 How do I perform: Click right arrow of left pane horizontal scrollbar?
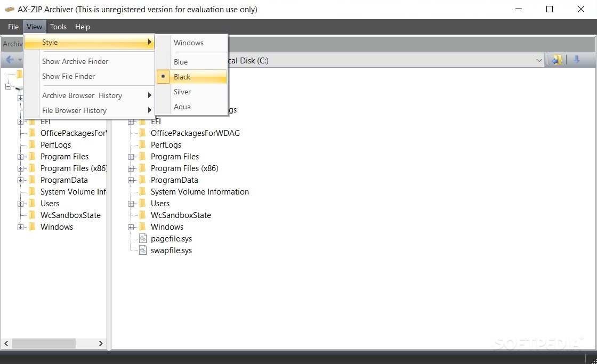click(x=101, y=343)
